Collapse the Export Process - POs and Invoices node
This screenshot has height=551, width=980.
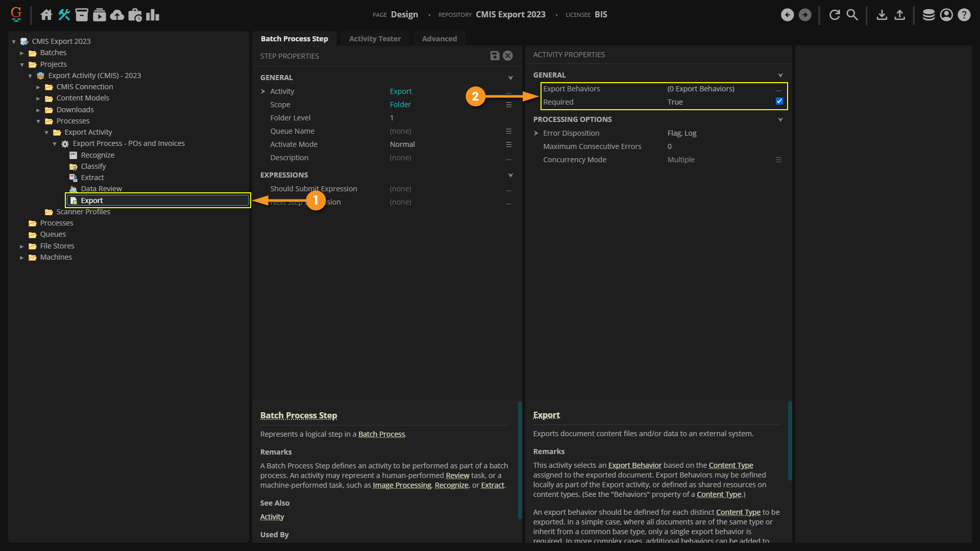(x=55, y=144)
